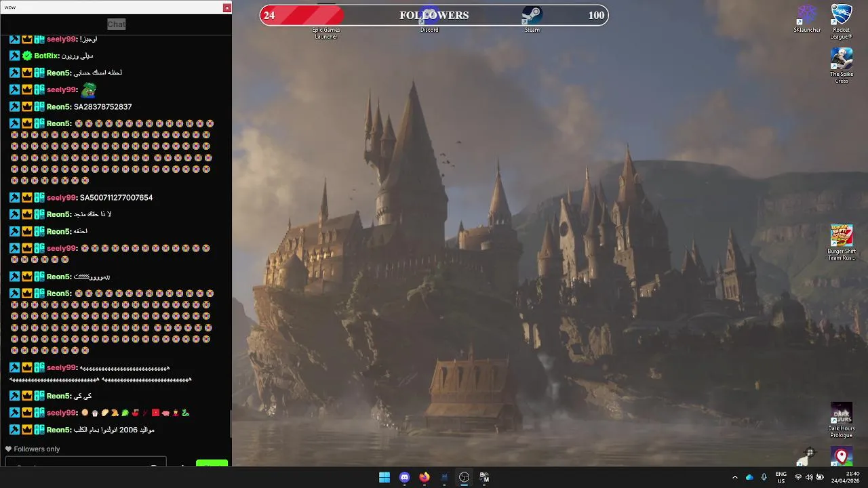This screenshot has width=868, height=488.
Task: Click the heart icon beside Followers only
Action: [x=8, y=449]
